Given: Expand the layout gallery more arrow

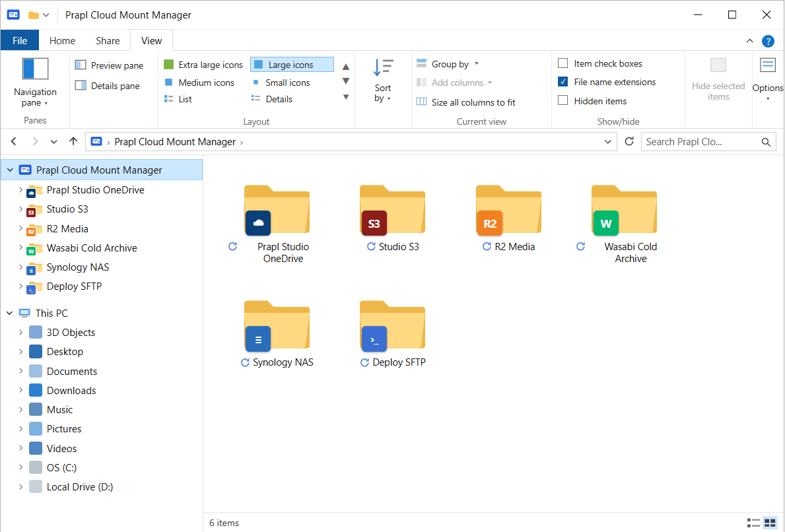Looking at the screenshot, I should 345,97.
